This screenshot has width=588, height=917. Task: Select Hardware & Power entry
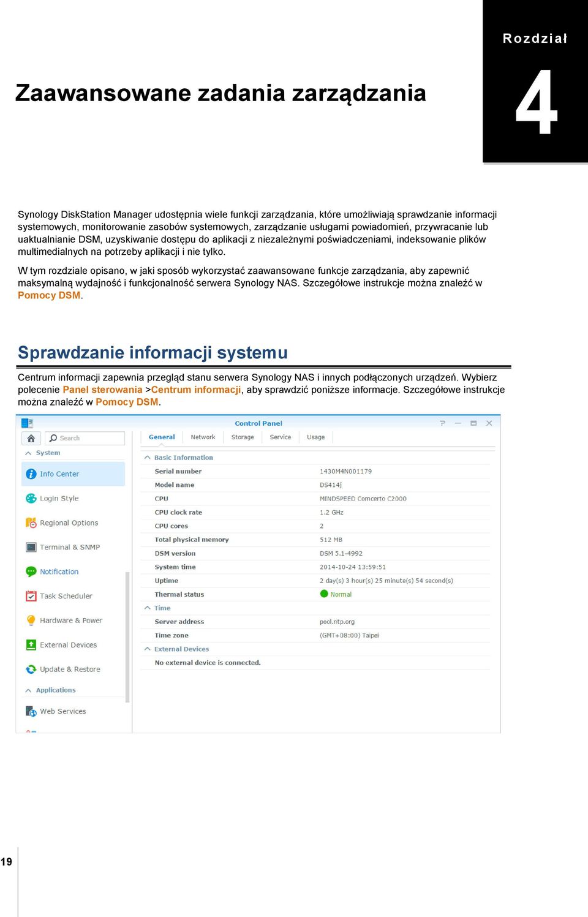click(x=71, y=621)
